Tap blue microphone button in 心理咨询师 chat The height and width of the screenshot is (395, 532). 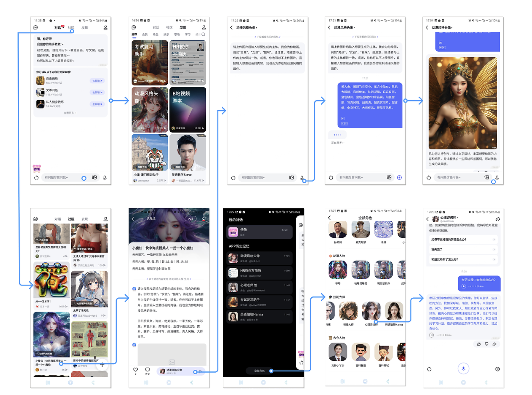[463, 368]
